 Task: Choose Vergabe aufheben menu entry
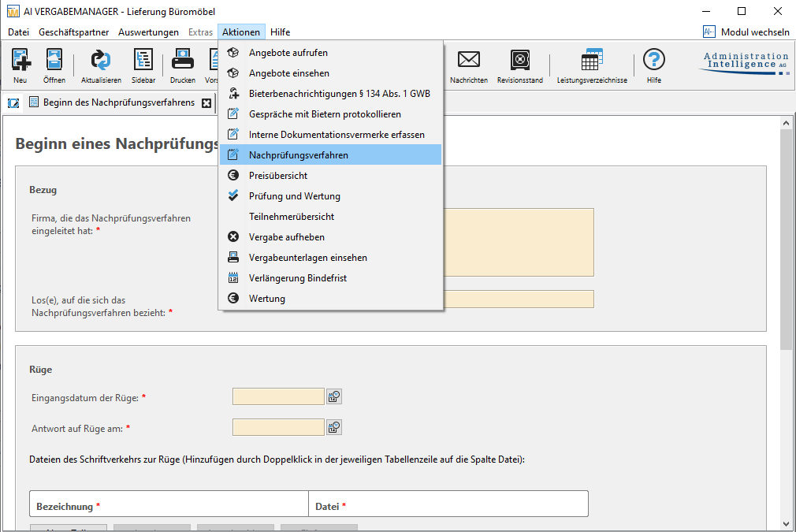click(x=330, y=237)
